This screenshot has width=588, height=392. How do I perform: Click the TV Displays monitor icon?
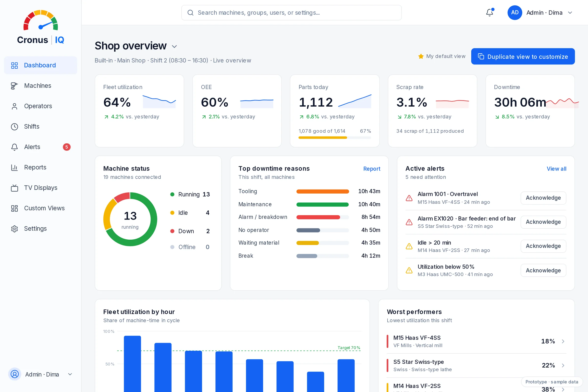coord(14,188)
